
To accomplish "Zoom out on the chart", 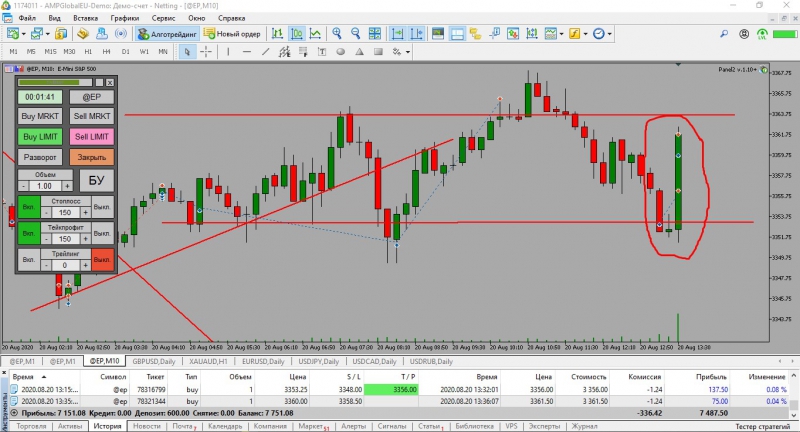I will (x=356, y=34).
